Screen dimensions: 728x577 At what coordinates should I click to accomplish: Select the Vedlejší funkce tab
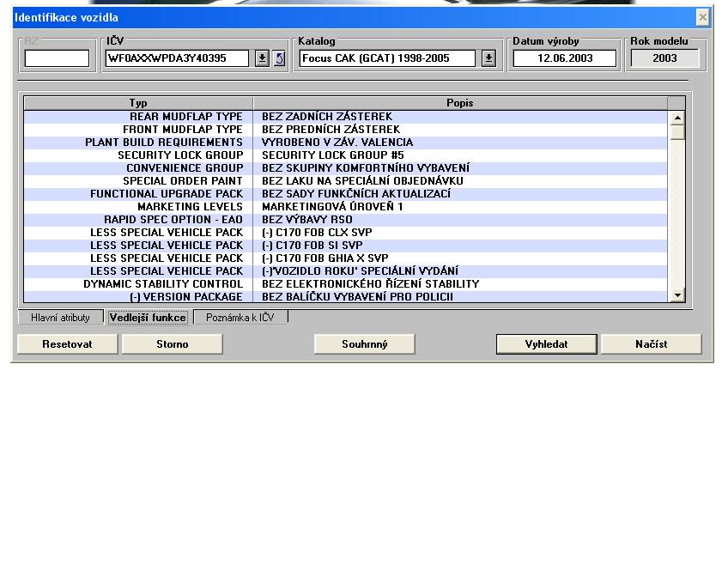tap(149, 318)
